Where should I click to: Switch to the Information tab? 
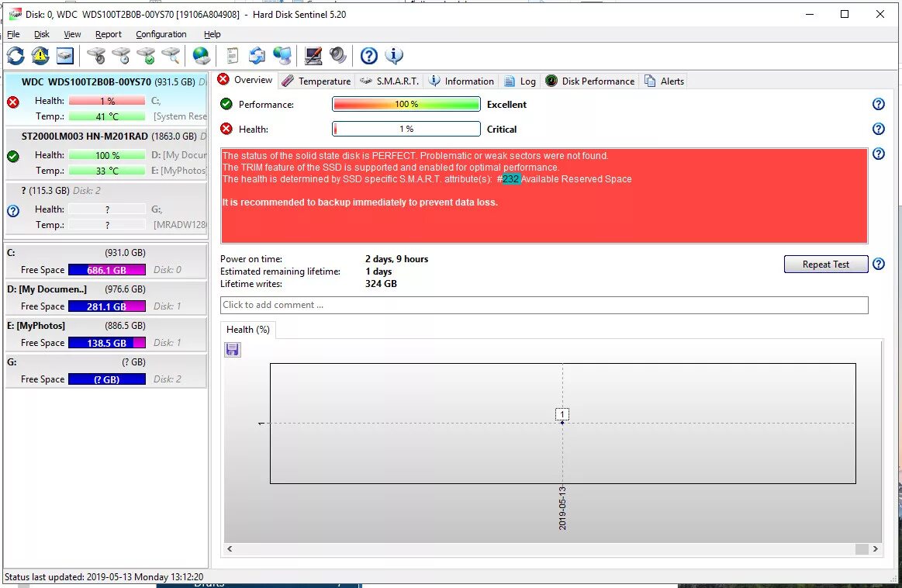[461, 81]
